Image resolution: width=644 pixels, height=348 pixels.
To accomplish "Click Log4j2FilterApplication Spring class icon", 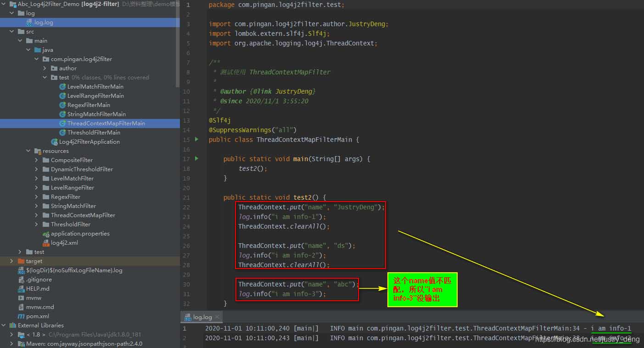I will [x=54, y=142].
